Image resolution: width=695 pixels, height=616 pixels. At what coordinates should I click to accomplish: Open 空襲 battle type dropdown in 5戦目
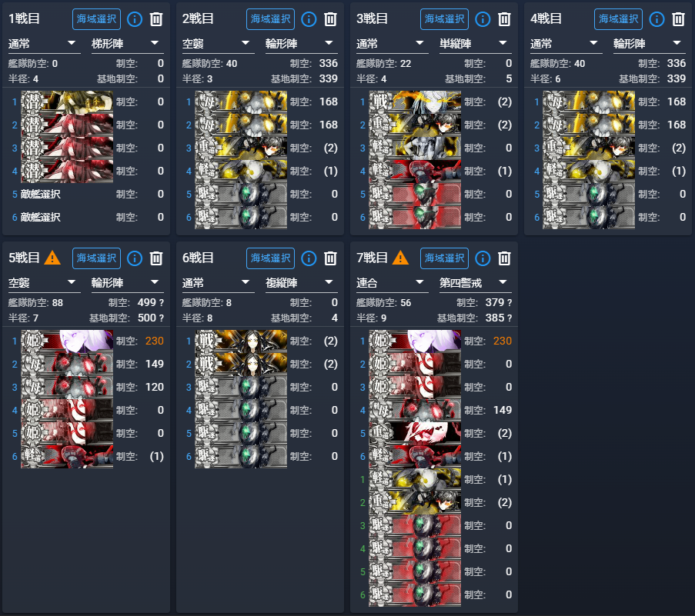click(45, 283)
